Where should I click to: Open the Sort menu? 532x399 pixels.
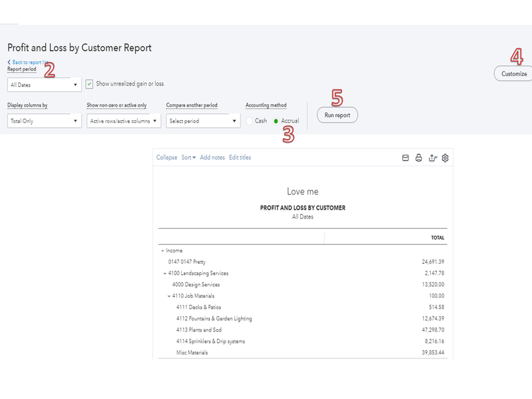click(188, 158)
